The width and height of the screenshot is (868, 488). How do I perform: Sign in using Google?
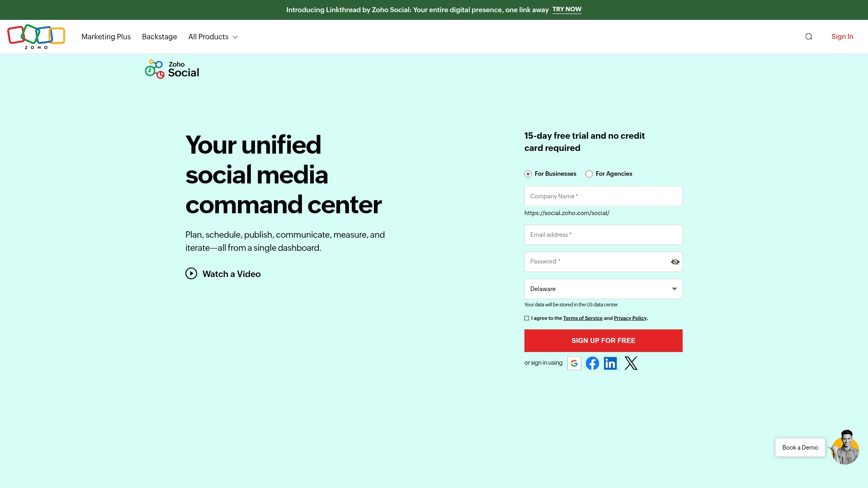point(574,363)
